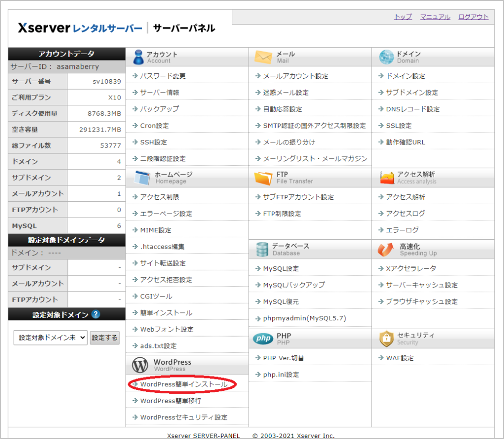
Task: Open MySQL復元
Action: (x=281, y=302)
